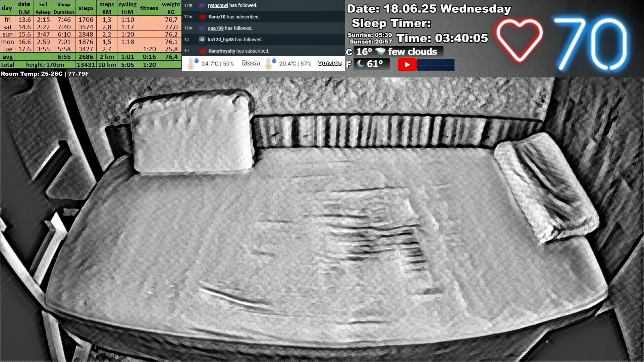Click the 'fitness' column header

coord(149,8)
